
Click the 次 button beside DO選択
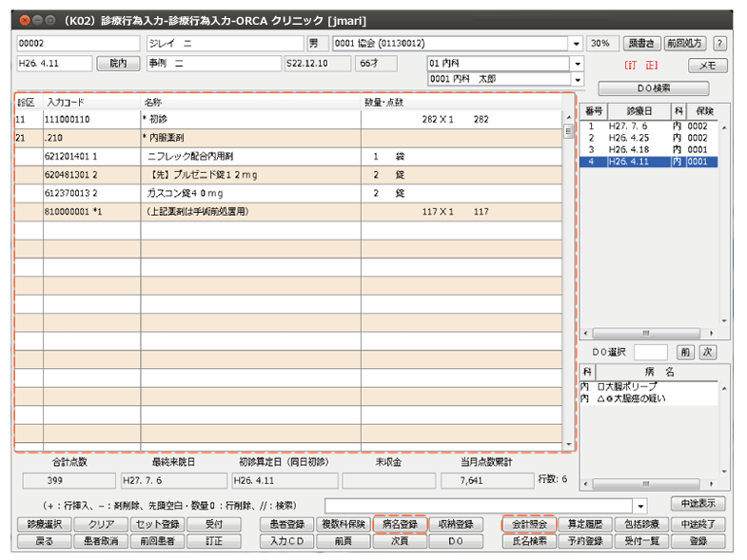708,353
